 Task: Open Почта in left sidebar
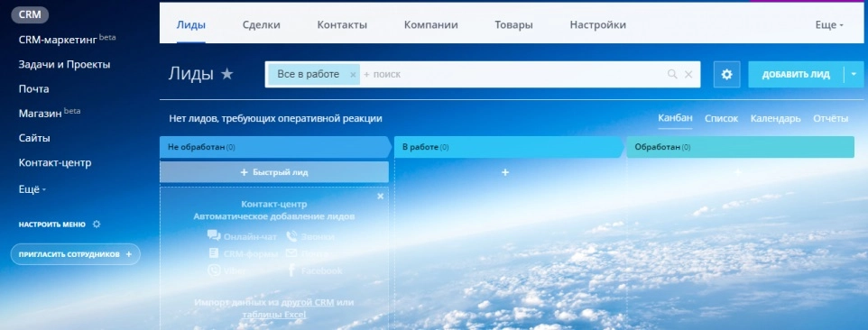[33, 89]
